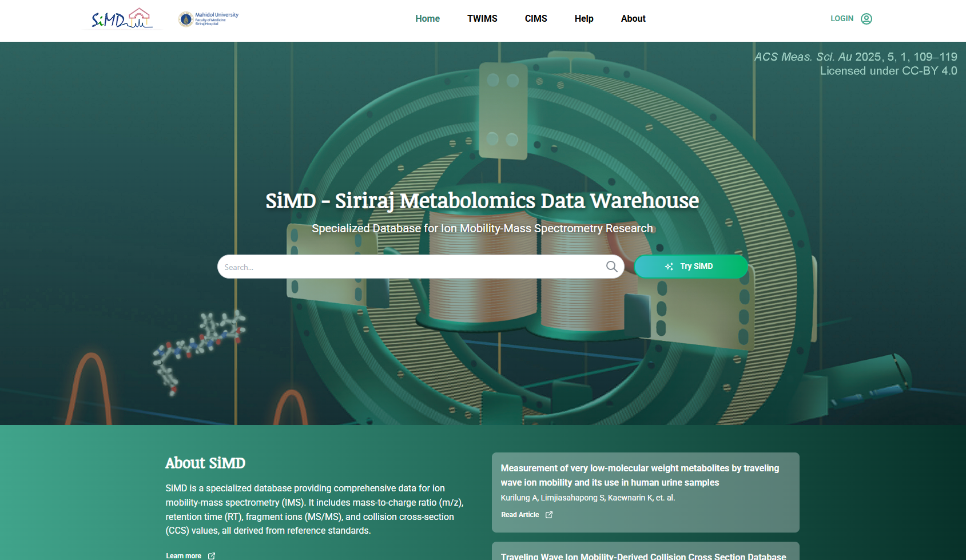
Task: Click the sparkle icon on Try SiMD
Action: pyautogui.click(x=669, y=267)
